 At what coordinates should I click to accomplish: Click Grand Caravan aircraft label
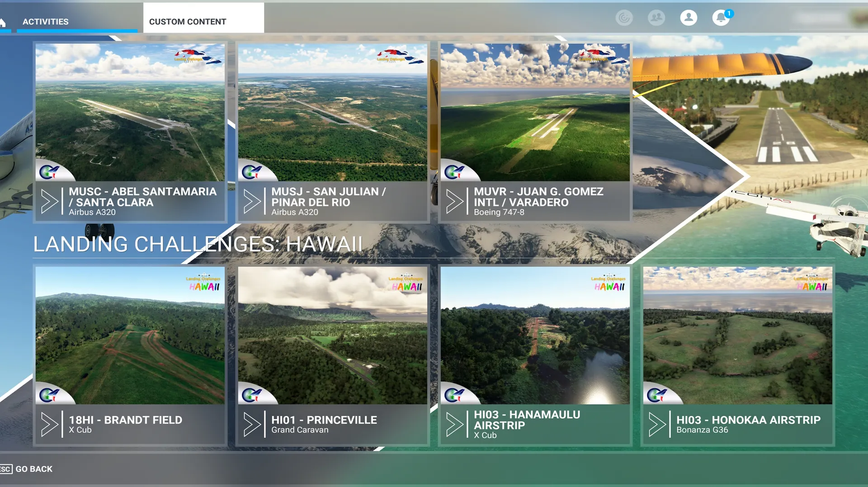(300, 430)
